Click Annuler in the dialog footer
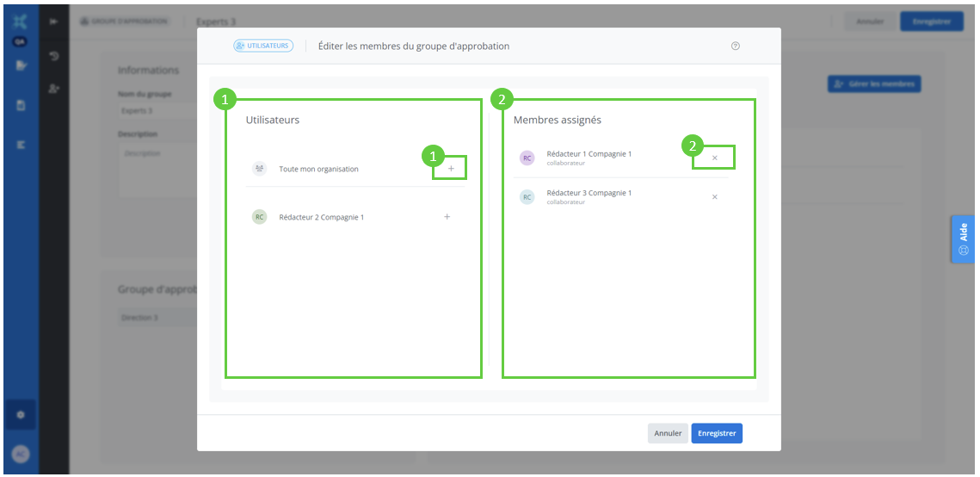 pyautogui.click(x=668, y=433)
